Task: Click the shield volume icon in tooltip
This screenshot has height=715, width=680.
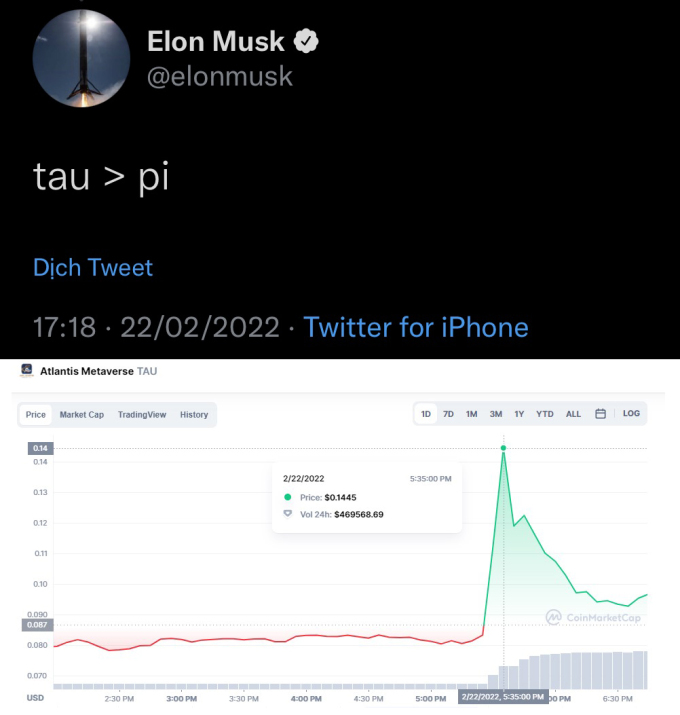Action: pos(288,514)
